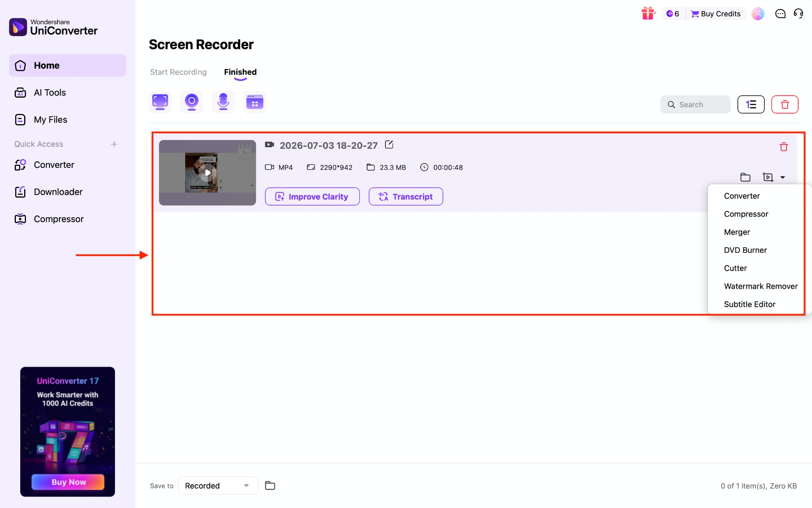Screen dimensions: 812x508
Task: Choose the webcam recorder icon
Action: pos(192,102)
